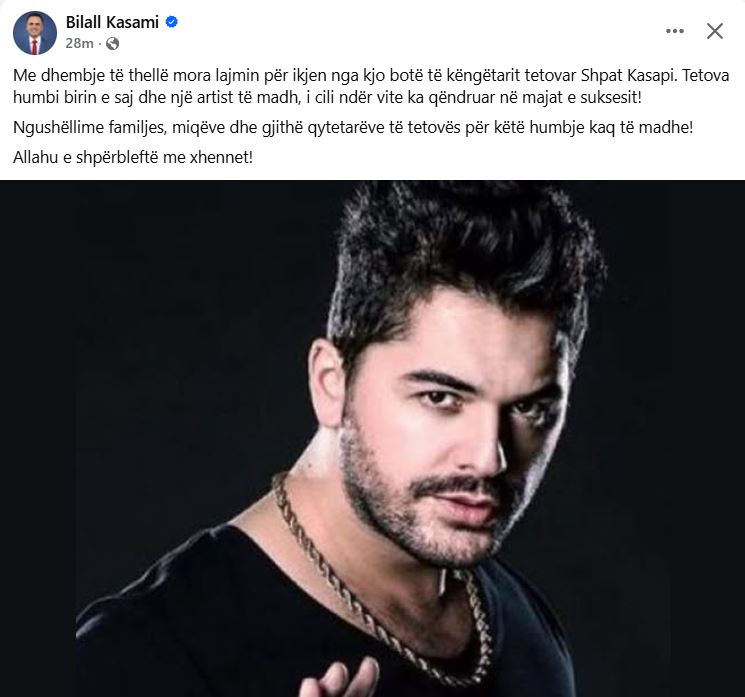Close the post with the X icon
The height and width of the screenshot is (697, 745).
tap(715, 31)
